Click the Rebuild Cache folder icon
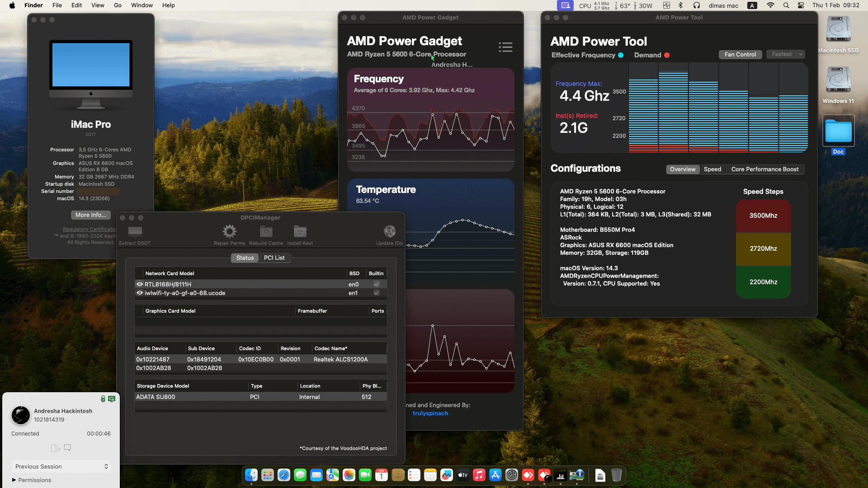Screen dimensions: 868x488 [x=266, y=232]
